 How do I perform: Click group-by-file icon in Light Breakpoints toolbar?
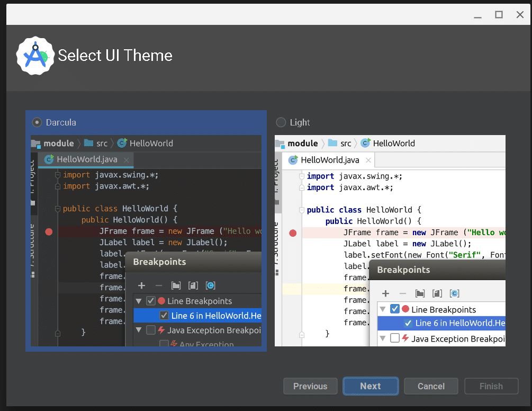(437, 293)
